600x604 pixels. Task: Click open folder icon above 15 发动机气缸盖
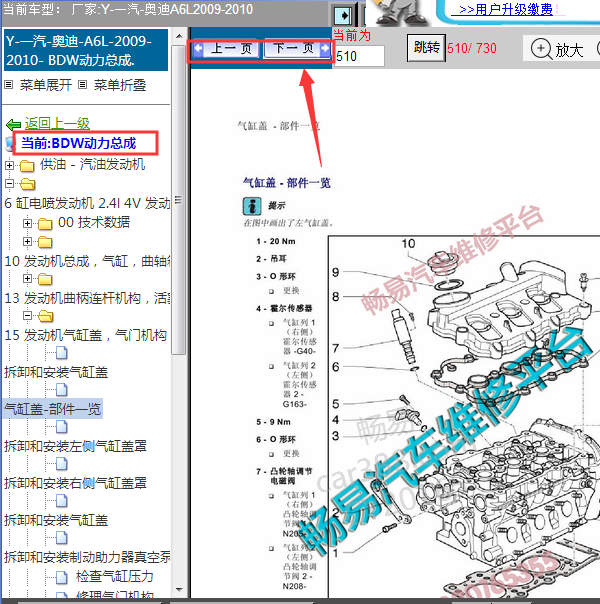pyautogui.click(x=45, y=316)
